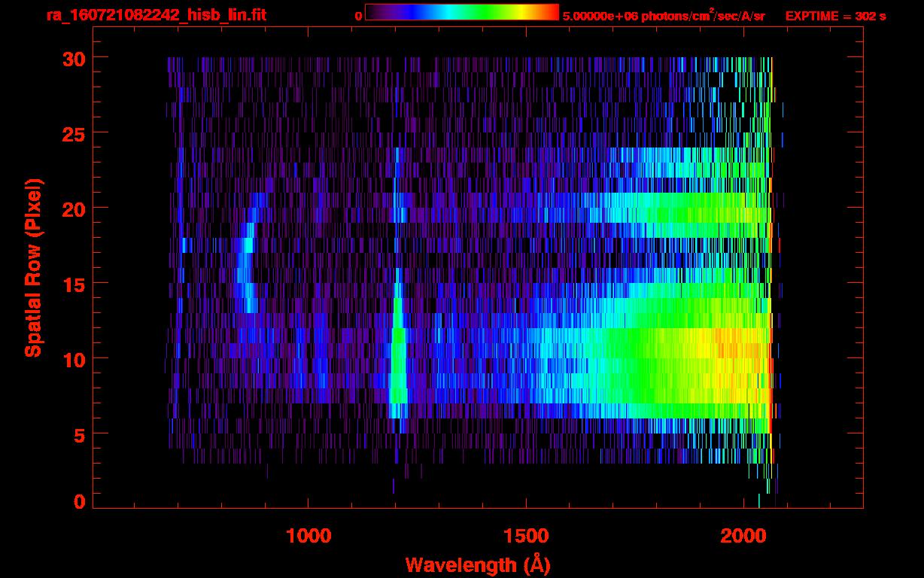The height and width of the screenshot is (578, 924).
Task: Click the bright emission line near 1200 Å
Action: coord(398,361)
